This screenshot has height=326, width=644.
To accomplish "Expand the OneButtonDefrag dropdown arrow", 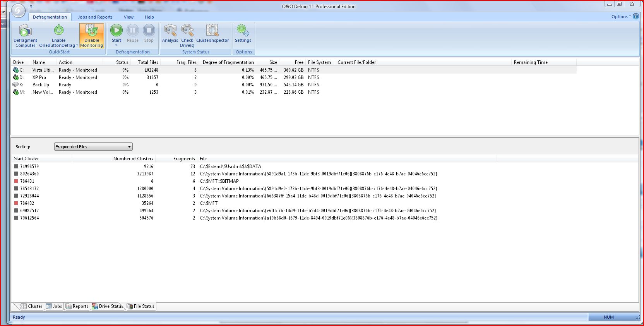I will coord(77,45).
